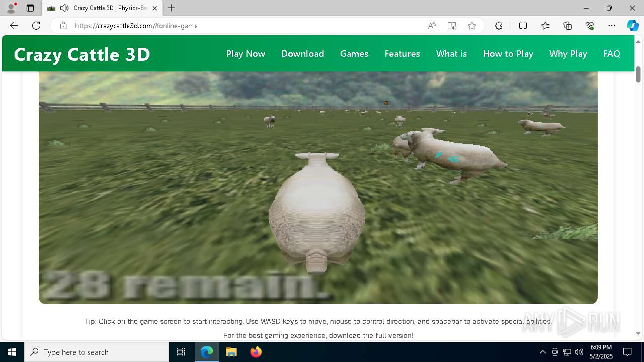Open the Extensions puzzle icon
This screenshot has height=362, width=644.
coord(499,26)
